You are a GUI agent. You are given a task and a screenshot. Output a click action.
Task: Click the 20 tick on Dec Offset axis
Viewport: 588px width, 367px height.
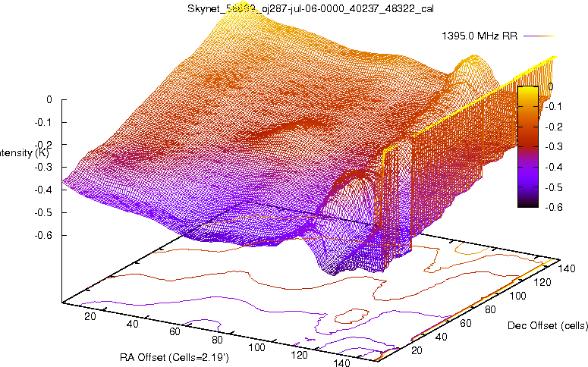(417, 350)
